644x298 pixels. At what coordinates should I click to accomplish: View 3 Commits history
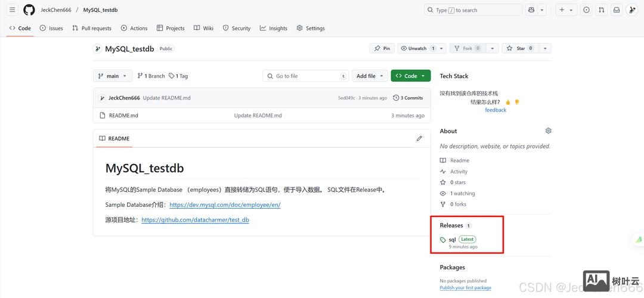408,98
